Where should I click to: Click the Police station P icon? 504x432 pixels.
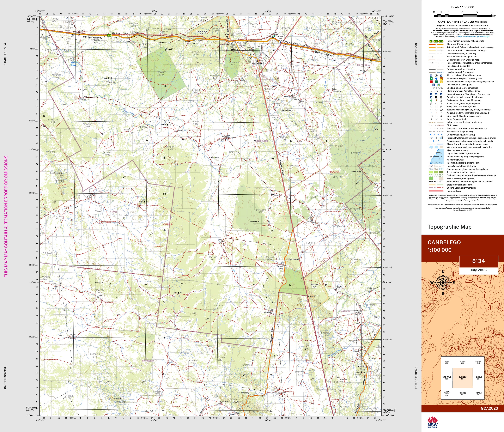434,85
